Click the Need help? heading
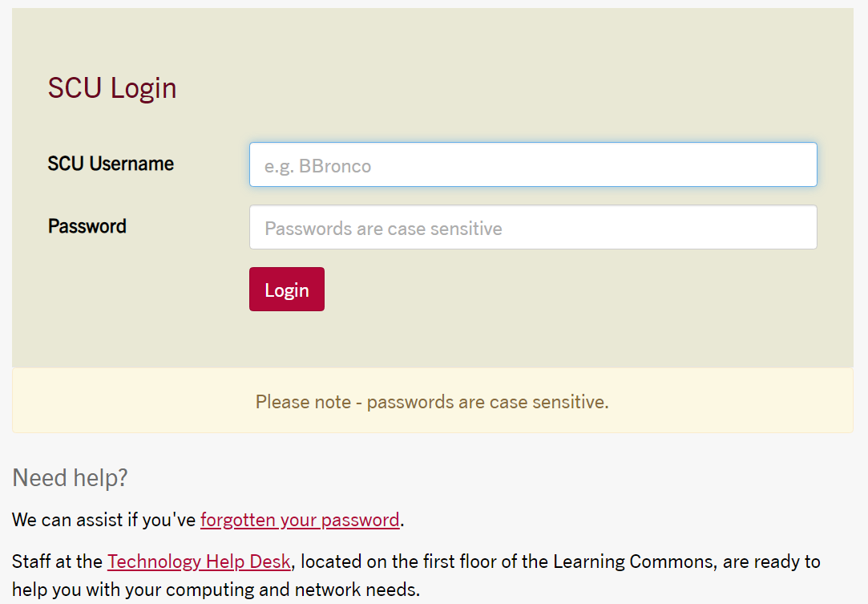Viewport: 868px width, 604px height. coord(71,478)
